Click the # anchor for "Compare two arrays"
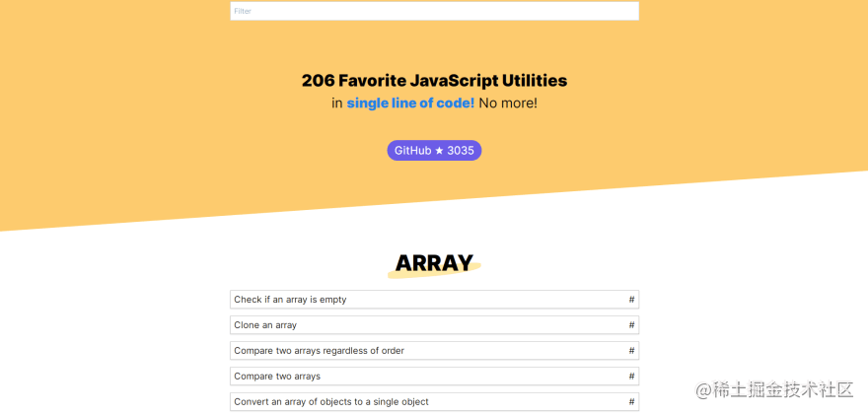The image size is (868, 414). coord(631,377)
